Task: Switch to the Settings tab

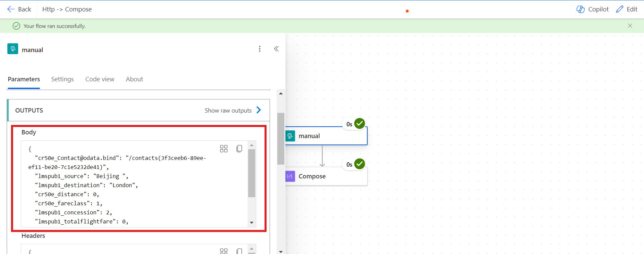Action: [62, 79]
